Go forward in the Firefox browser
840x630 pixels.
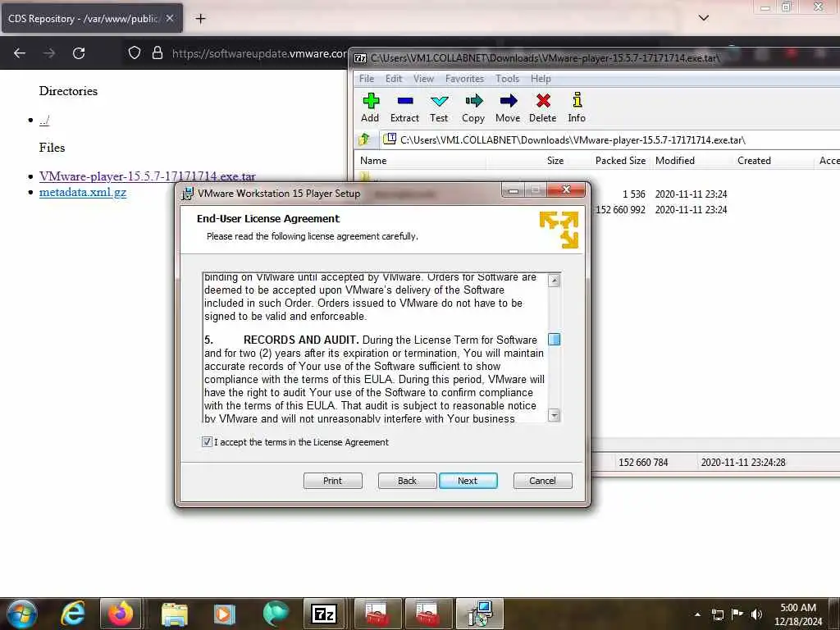click(x=49, y=53)
